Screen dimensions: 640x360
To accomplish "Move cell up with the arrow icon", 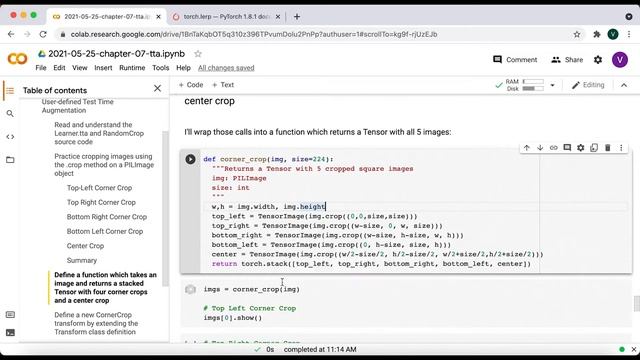I will coord(527,148).
